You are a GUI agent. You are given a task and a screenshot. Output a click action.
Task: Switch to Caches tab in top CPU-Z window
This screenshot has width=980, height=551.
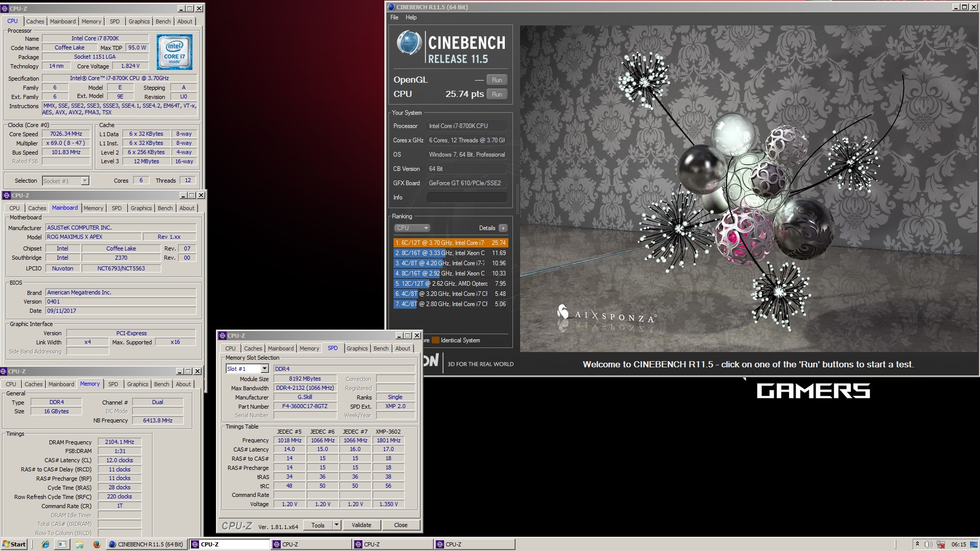pyautogui.click(x=35, y=21)
